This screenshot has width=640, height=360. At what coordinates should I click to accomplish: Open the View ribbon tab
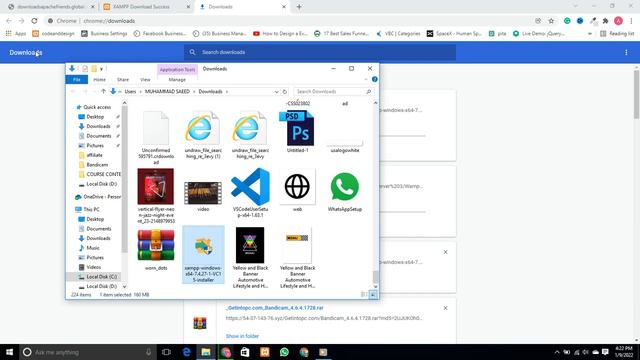point(145,80)
